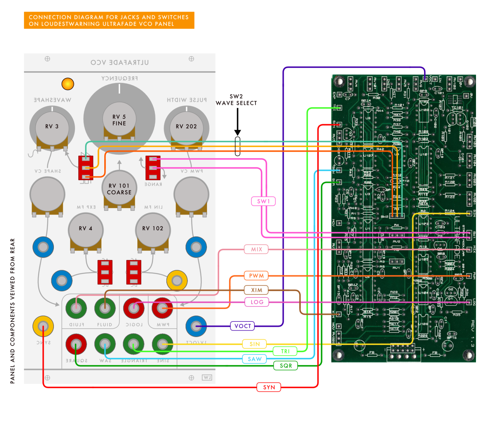Viewport: 504px width, 427px height.
Task: Click the WJ logo on the panel
Action: pyautogui.click(x=207, y=377)
